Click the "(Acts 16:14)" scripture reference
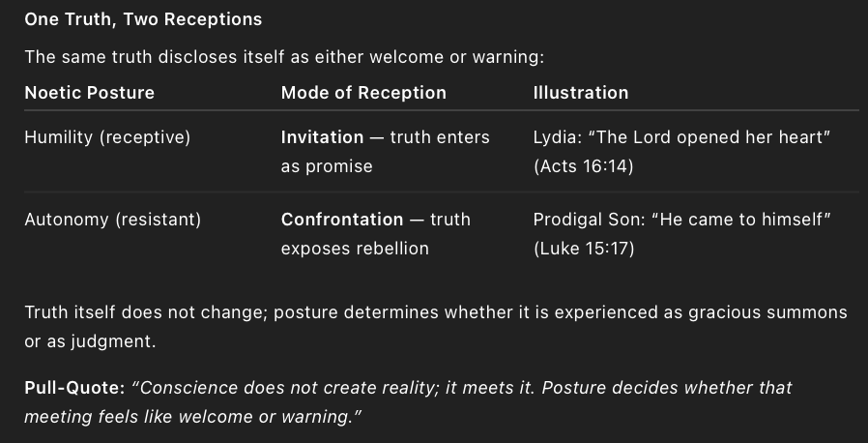Screen dimensions: 868x443 [583, 166]
